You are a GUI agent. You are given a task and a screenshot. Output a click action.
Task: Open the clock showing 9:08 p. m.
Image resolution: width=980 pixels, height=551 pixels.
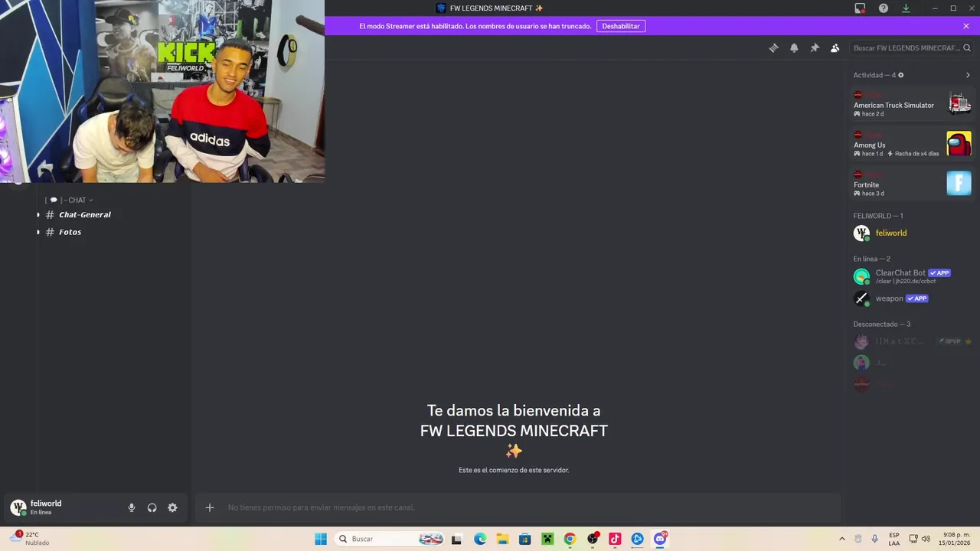(955, 539)
